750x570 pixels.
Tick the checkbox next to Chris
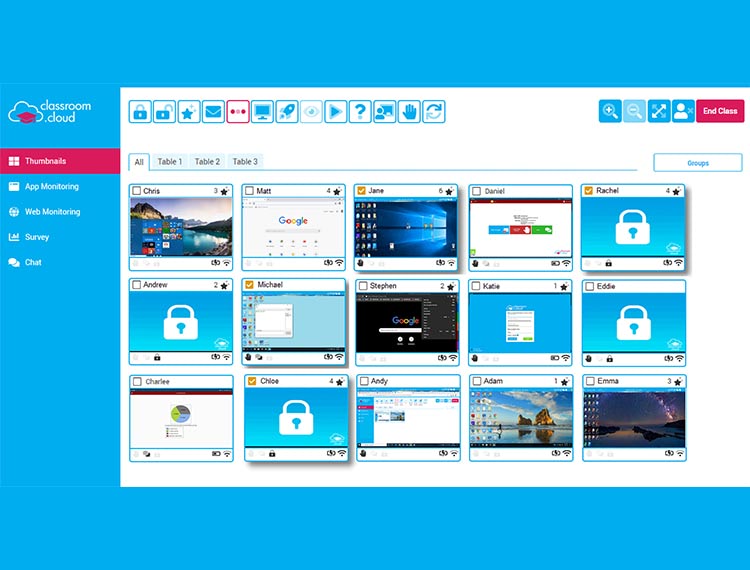pyautogui.click(x=137, y=191)
